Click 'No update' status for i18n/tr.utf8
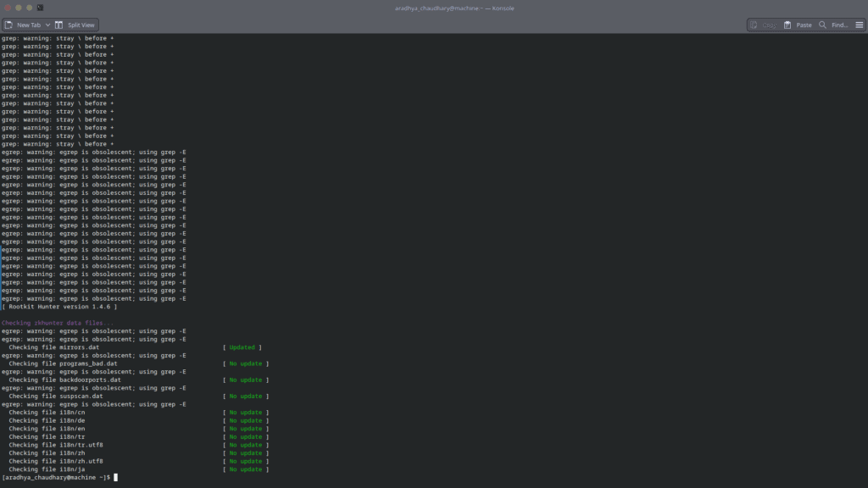Viewport: 868px width, 488px height. coord(246,445)
